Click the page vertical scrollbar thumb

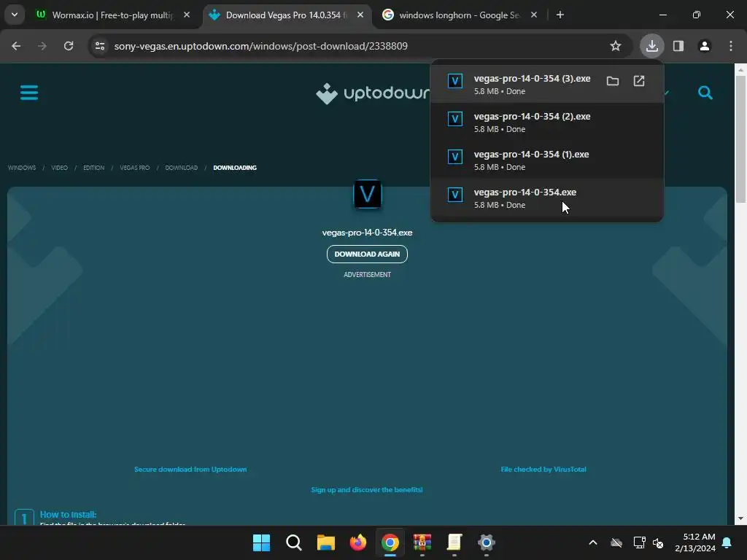741,138
